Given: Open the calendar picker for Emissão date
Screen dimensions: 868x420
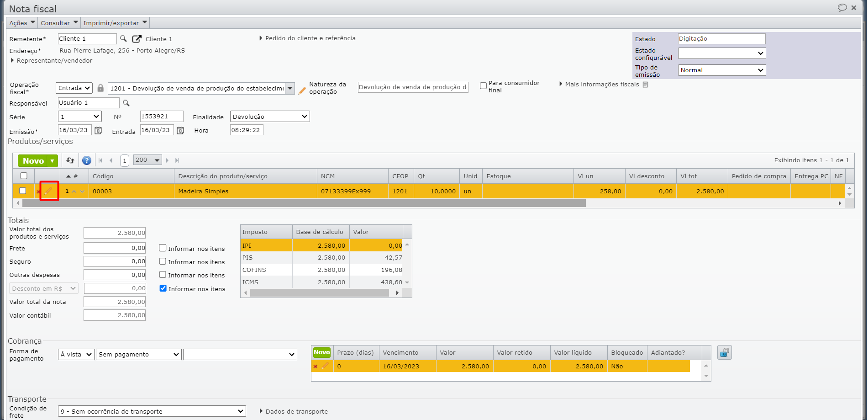Looking at the screenshot, I should pyautogui.click(x=98, y=131).
